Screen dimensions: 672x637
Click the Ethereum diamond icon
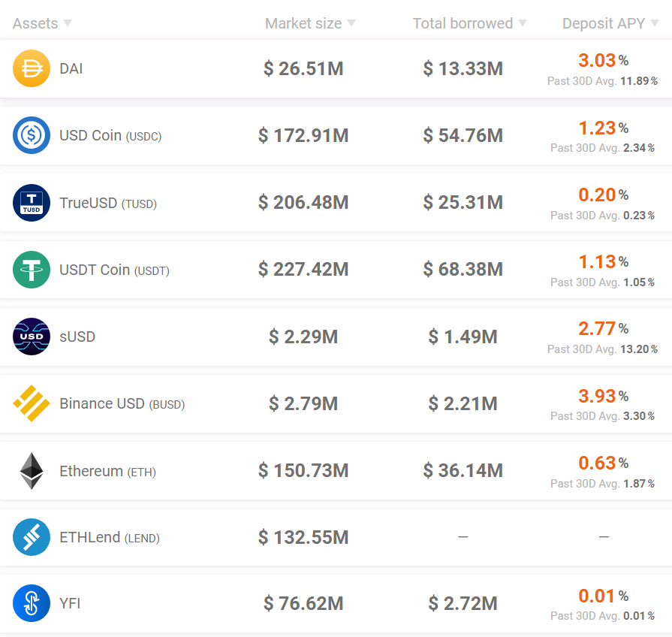click(32, 471)
